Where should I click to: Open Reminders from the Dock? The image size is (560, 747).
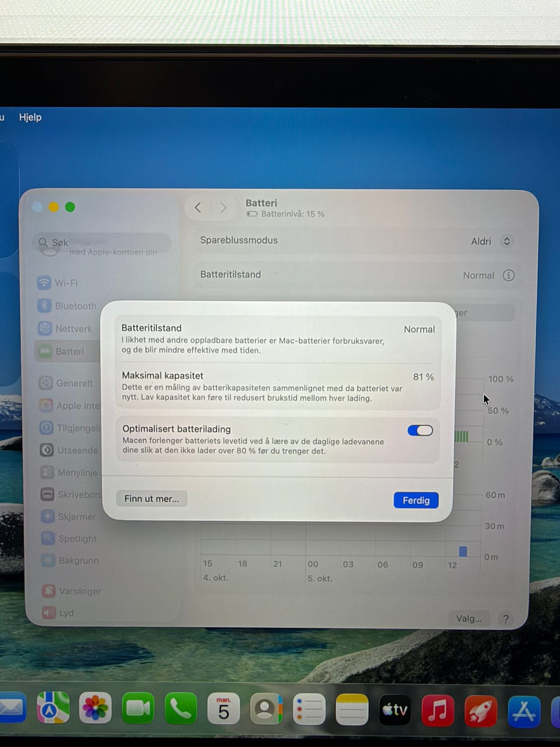coord(309,709)
